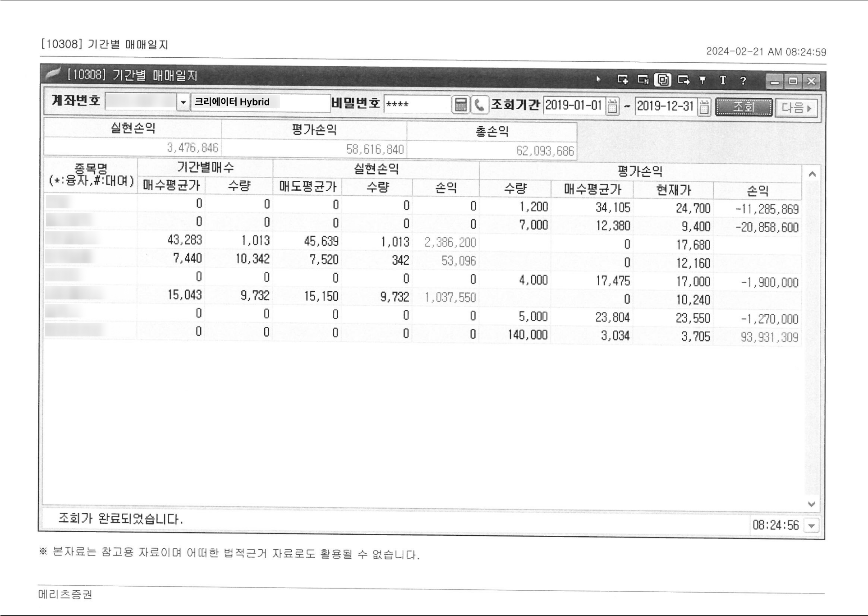Click the add-window plus icon in title bar
The height and width of the screenshot is (616, 868).
tap(623, 80)
